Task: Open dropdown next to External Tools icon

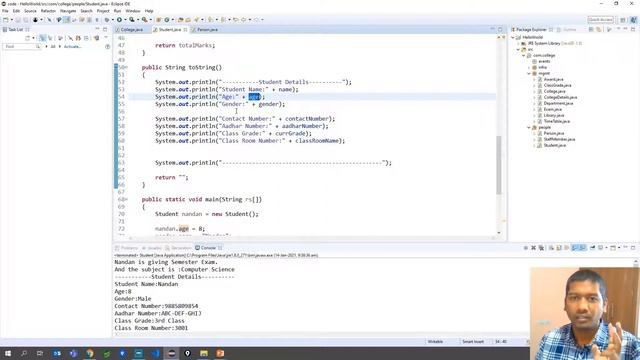Action: tap(151, 20)
